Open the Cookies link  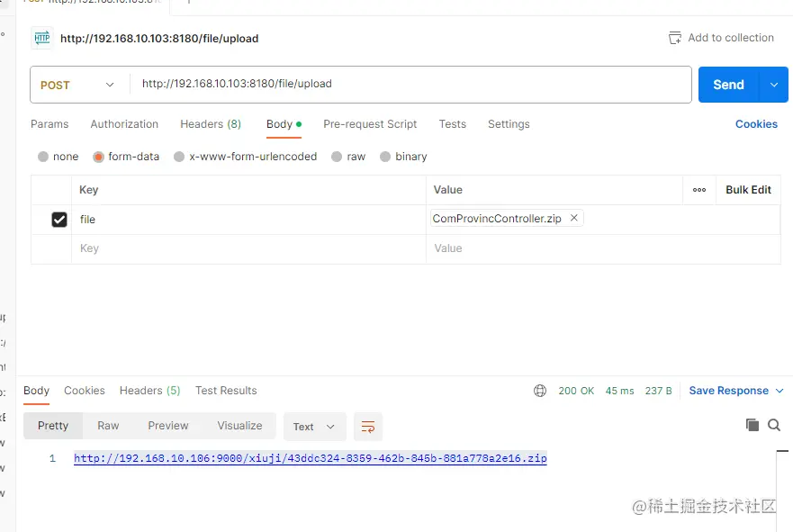click(756, 124)
